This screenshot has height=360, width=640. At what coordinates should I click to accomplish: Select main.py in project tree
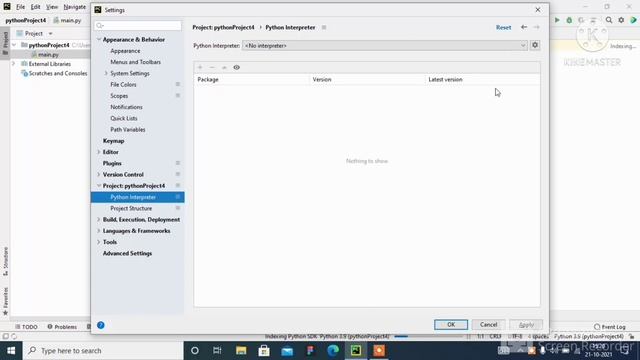48,54
